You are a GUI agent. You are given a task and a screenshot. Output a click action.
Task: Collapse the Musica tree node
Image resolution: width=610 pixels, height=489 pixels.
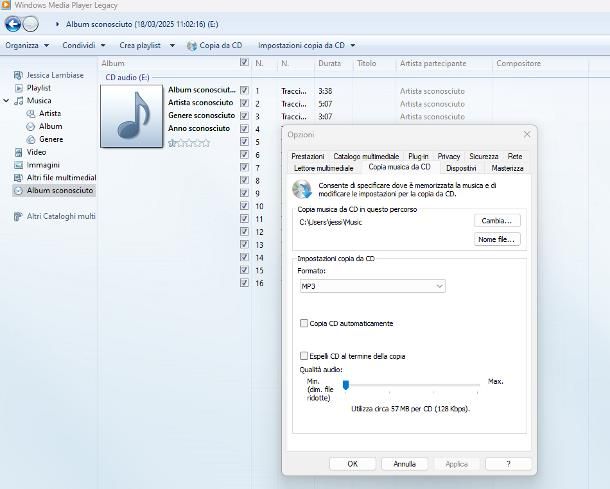click(6, 101)
